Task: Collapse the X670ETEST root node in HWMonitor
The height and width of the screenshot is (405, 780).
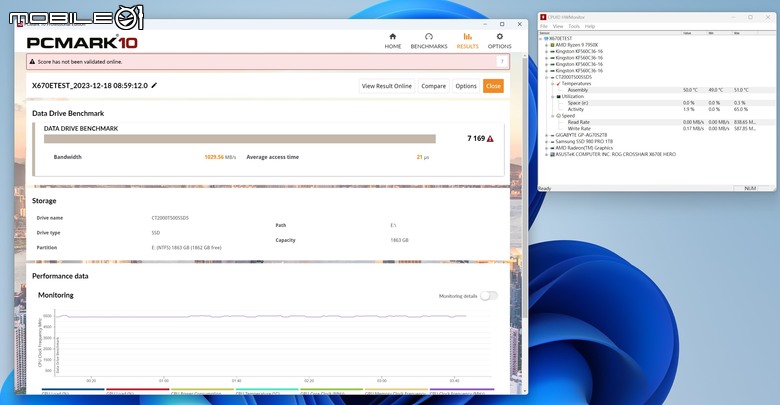Action: coord(541,38)
